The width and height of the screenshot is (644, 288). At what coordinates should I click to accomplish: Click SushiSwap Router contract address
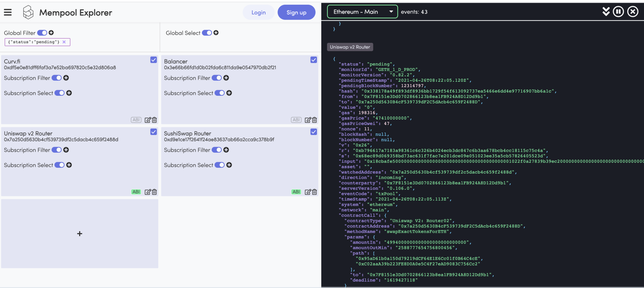point(219,140)
